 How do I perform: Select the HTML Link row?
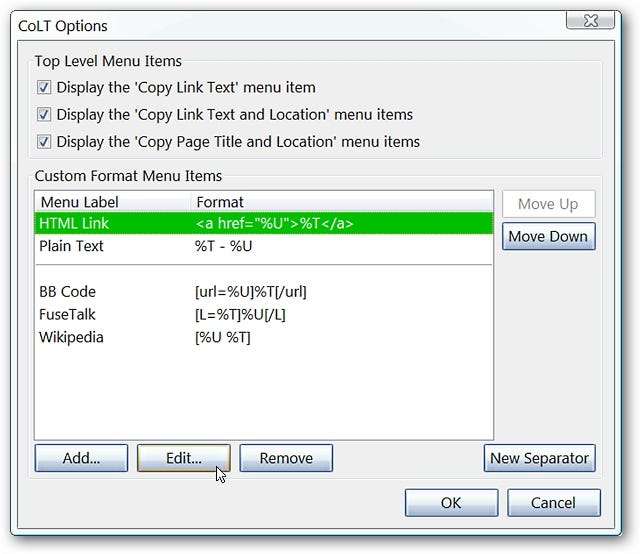point(264,223)
